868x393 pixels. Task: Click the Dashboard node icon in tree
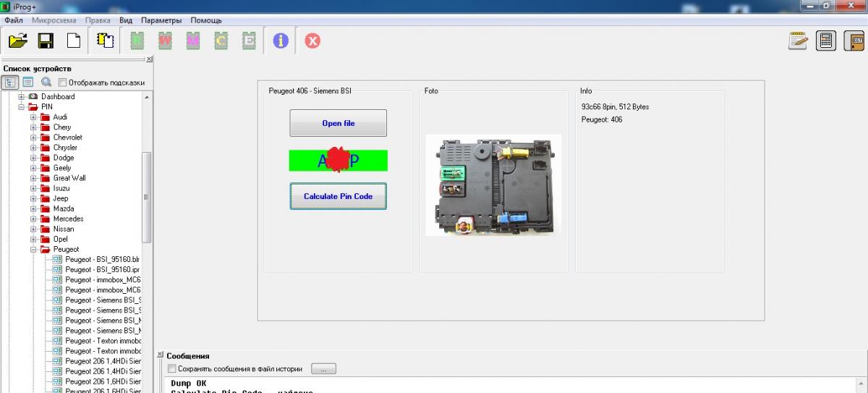(x=33, y=96)
